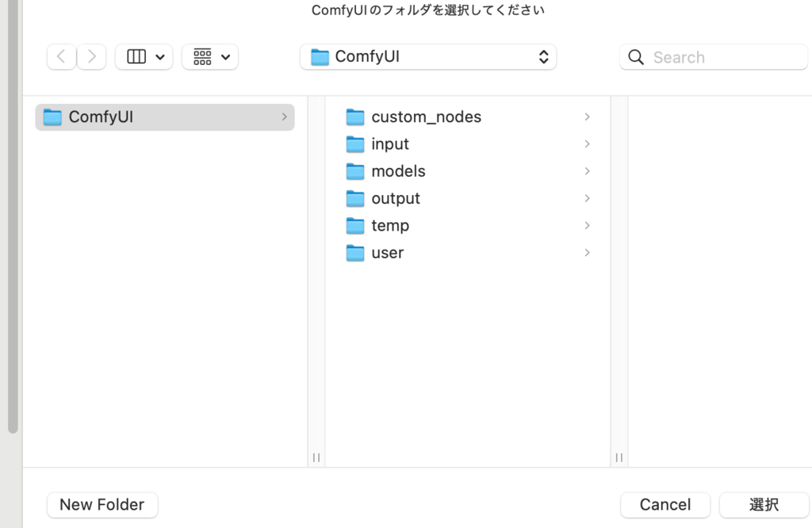Click the Search field

pos(714,57)
